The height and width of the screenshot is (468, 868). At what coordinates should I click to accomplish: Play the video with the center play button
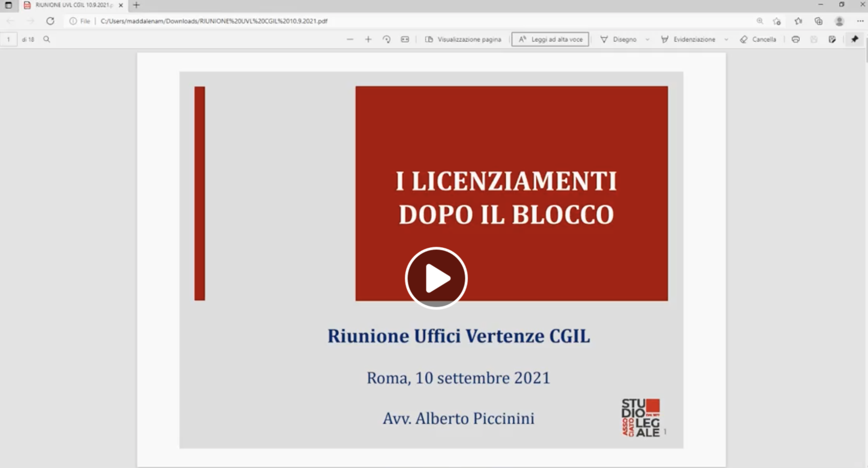436,278
